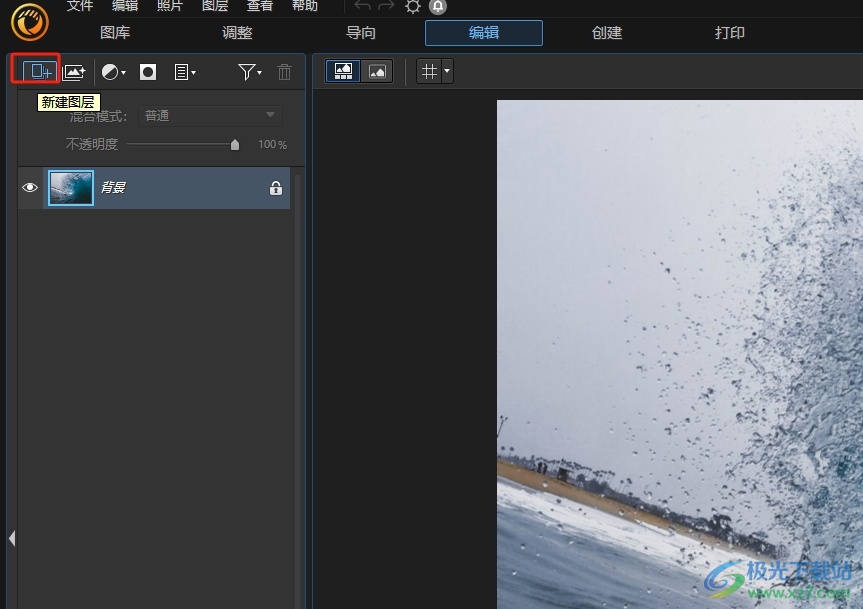
Task: Open the notifications bell icon
Action: pyautogui.click(x=438, y=7)
